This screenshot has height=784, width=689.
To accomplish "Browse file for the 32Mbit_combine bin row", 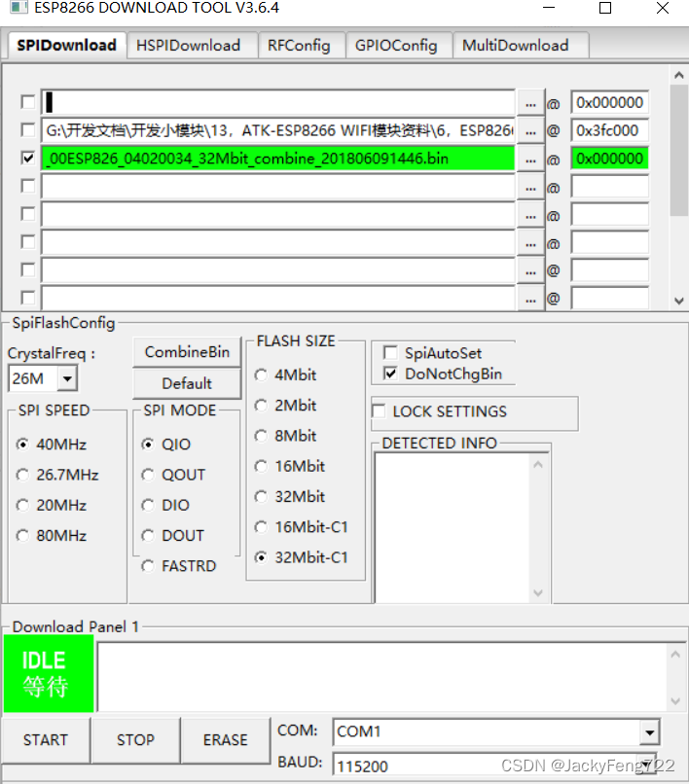I will [x=530, y=159].
